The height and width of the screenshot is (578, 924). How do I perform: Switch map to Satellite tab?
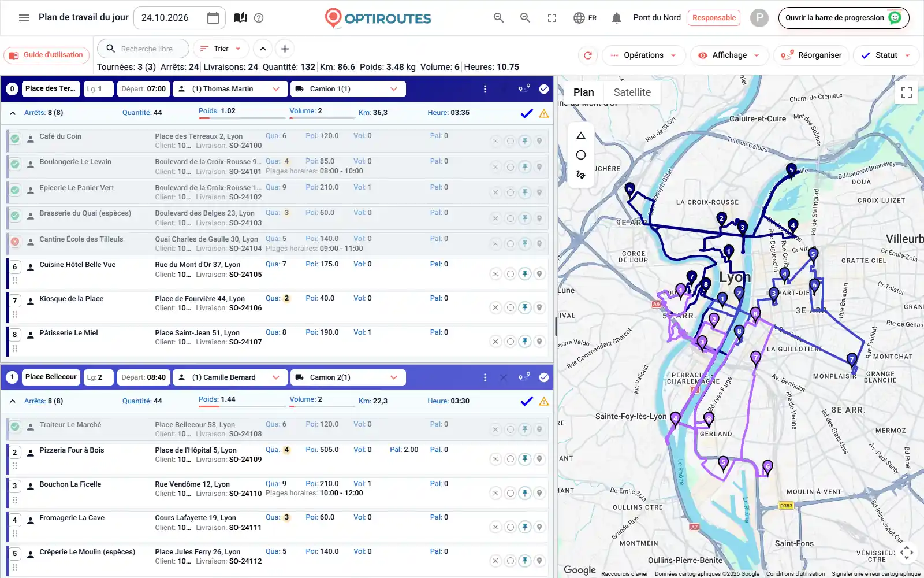click(x=632, y=92)
